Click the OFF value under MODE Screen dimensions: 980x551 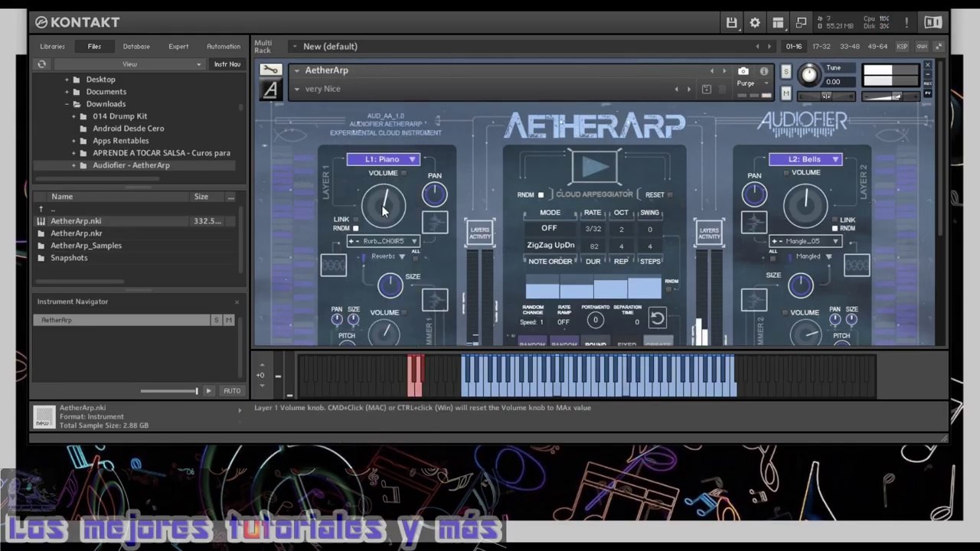point(549,228)
